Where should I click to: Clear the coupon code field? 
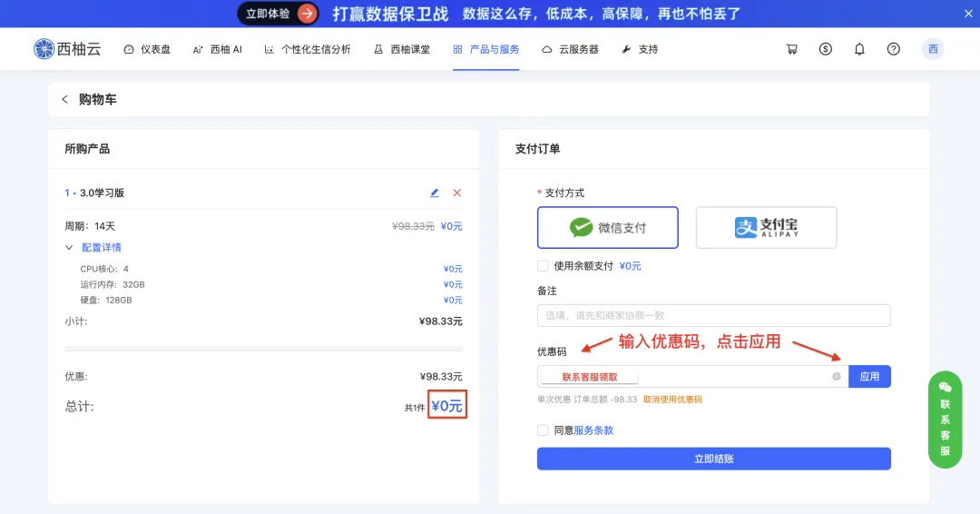pos(837,377)
